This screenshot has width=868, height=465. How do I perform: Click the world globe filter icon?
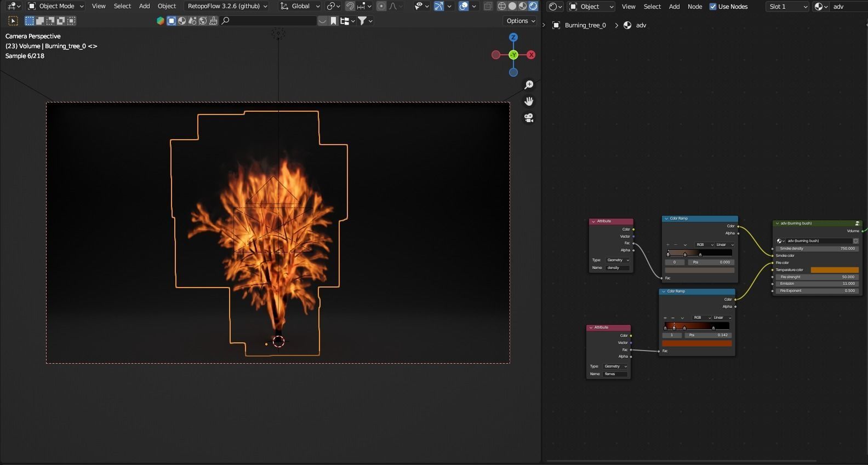click(203, 21)
